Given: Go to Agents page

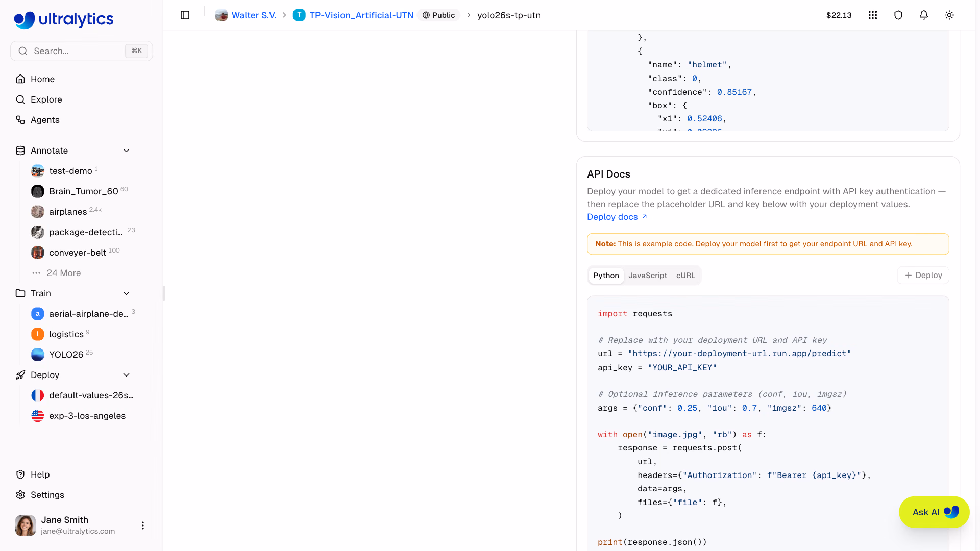Looking at the screenshot, I should [x=45, y=120].
